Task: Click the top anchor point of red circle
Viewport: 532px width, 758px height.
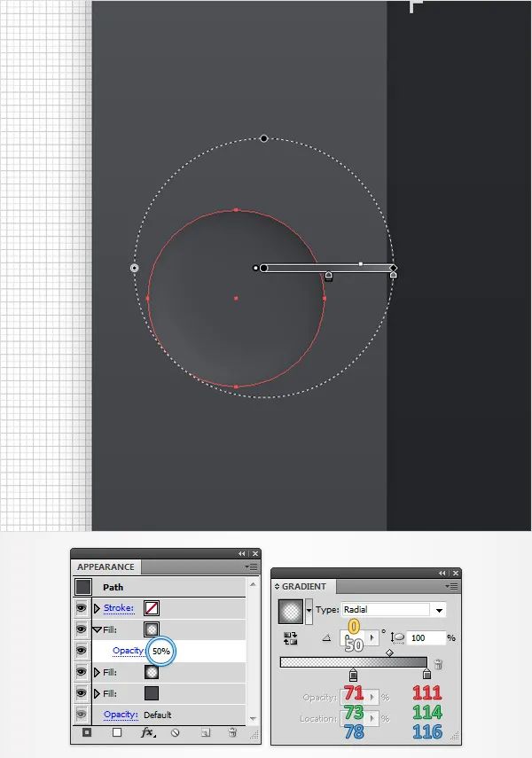Action: [236, 210]
